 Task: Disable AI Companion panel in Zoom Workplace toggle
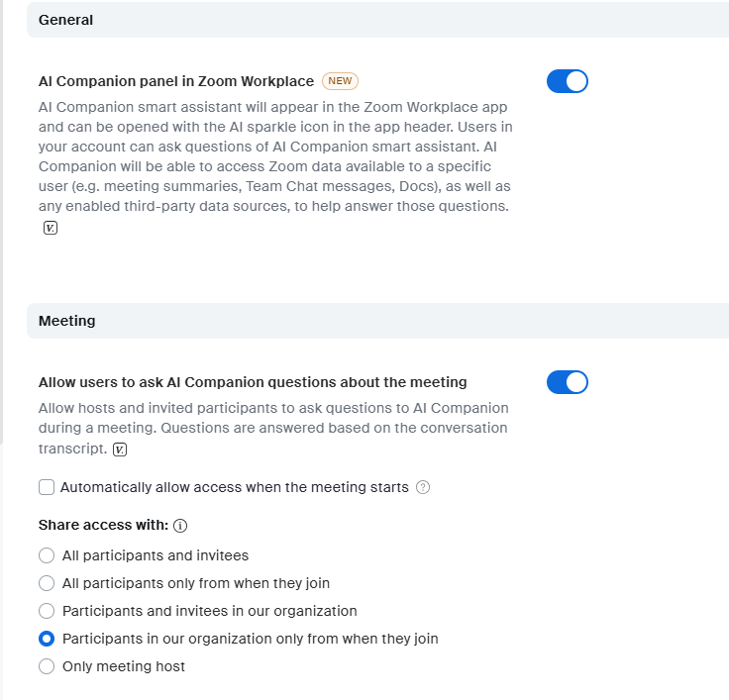[568, 81]
